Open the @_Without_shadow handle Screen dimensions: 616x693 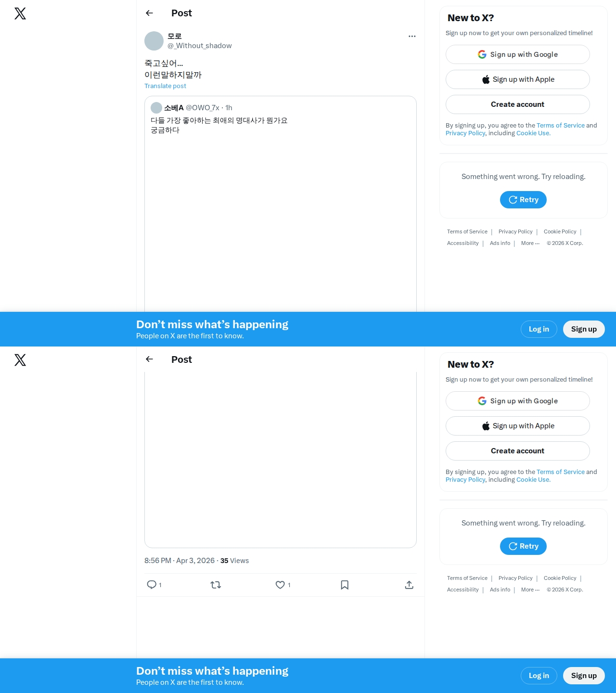tap(200, 46)
